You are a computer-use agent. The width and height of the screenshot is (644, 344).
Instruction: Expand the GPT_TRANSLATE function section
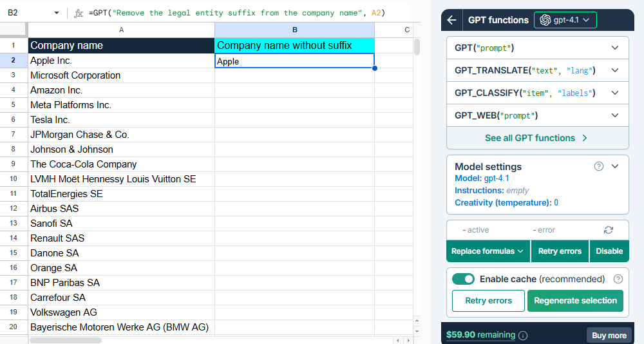point(614,70)
